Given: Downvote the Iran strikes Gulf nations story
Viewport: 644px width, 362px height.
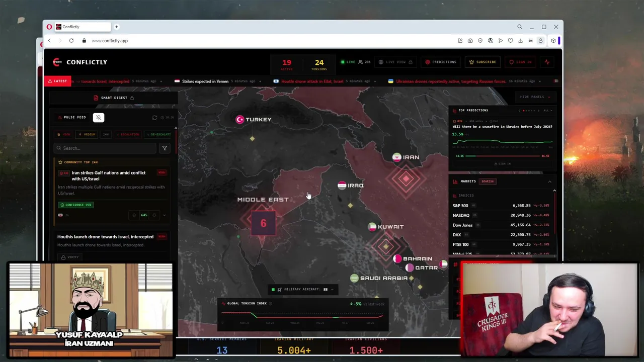Looking at the screenshot, I should tap(154, 215).
